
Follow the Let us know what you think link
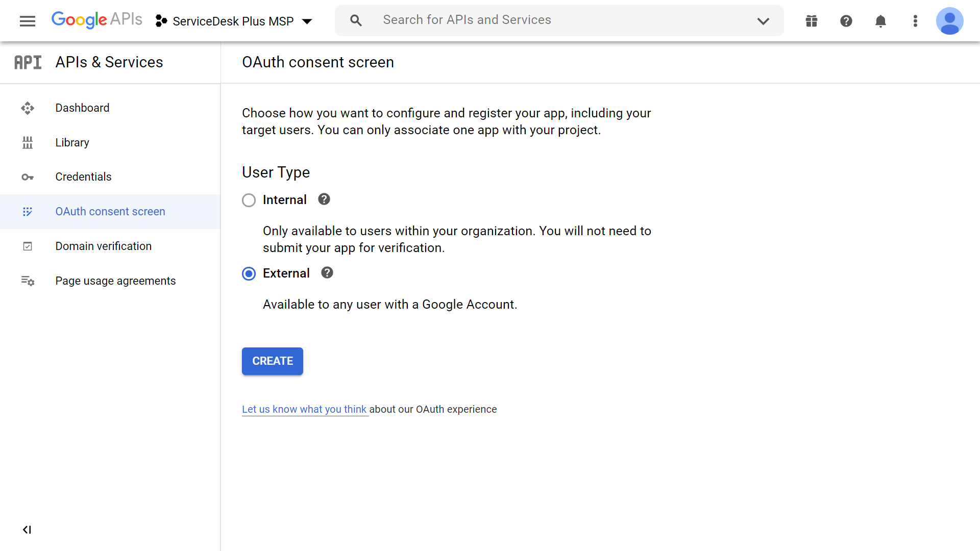tap(304, 409)
